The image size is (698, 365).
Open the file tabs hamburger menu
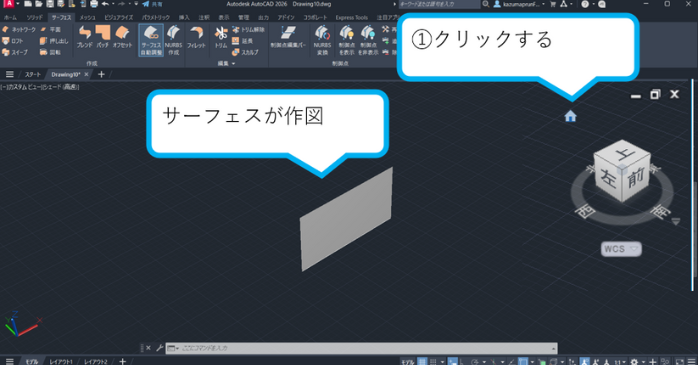[x=9, y=74]
